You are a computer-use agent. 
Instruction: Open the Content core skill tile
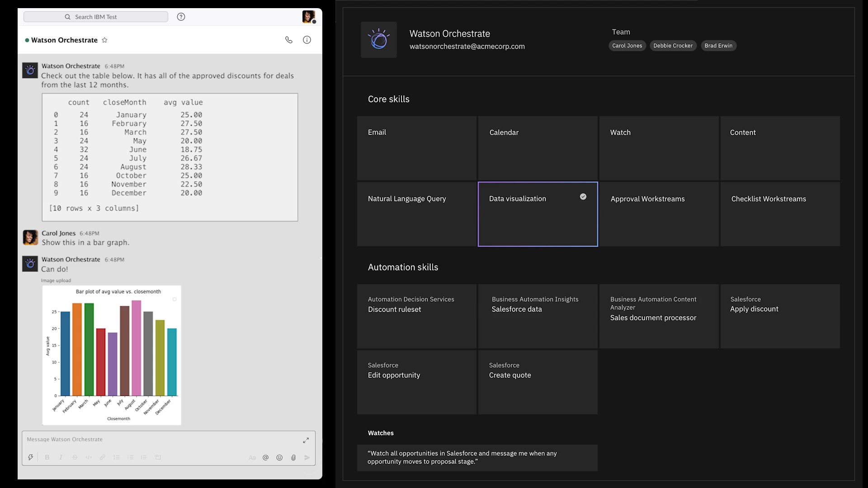click(780, 148)
